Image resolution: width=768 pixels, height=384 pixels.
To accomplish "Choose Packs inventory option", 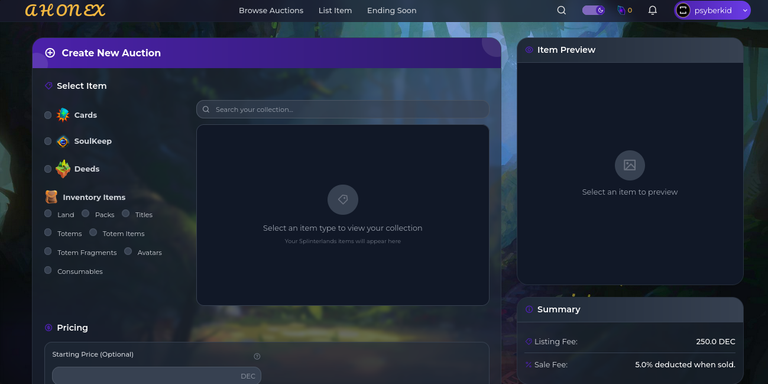I will point(85,213).
